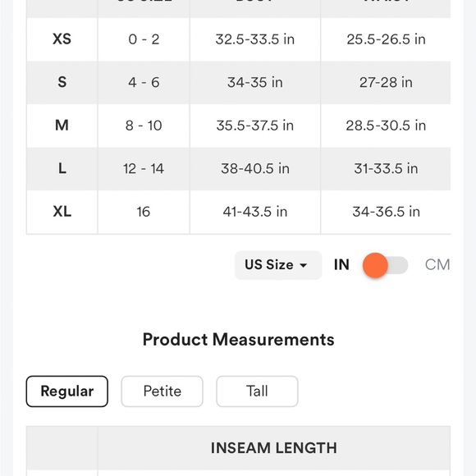Switch to the Tall tab
Viewport: 476px width, 476px height.
(x=257, y=391)
